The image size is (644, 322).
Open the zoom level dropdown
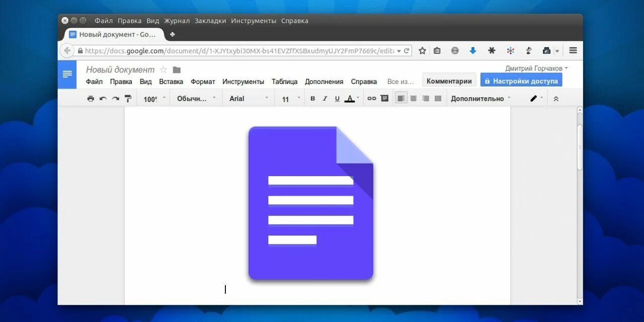pyautogui.click(x=154, y=99)
